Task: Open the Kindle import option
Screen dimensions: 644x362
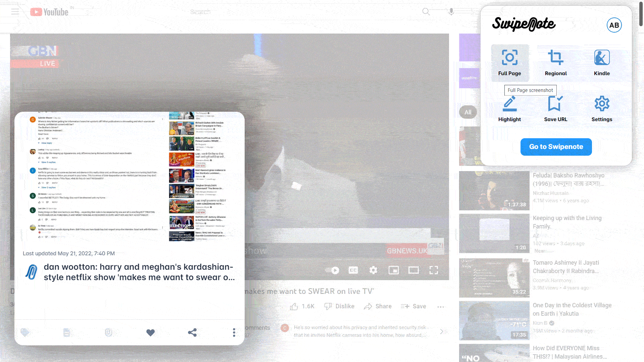Action: (x=602, y=63)
